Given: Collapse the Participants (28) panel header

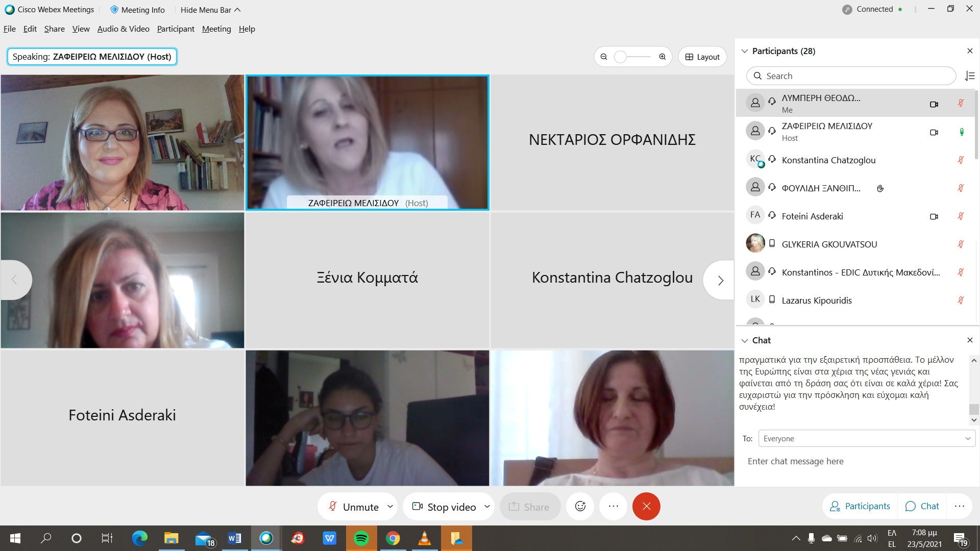Looking at the screenshot, I should click(x=745, y=51).
